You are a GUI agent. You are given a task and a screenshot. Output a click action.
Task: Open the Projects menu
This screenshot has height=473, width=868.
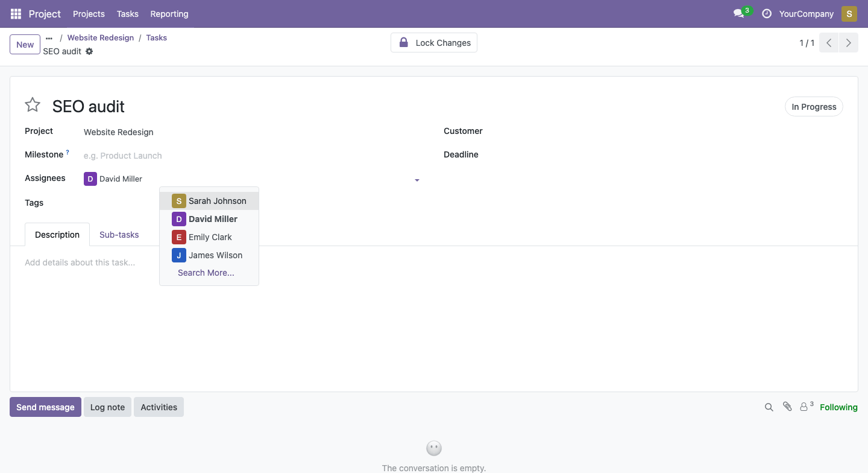(89, 14)
